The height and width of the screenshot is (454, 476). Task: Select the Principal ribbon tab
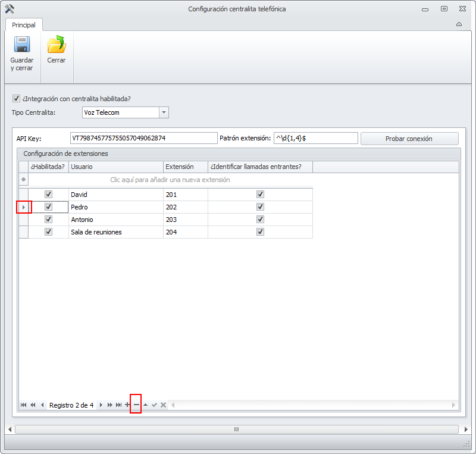coord(24,25)
